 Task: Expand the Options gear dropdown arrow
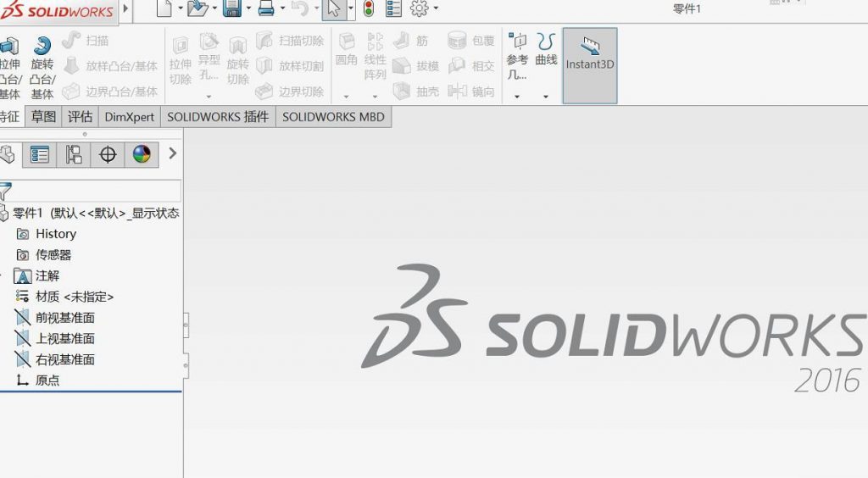[x=437, y=8]
